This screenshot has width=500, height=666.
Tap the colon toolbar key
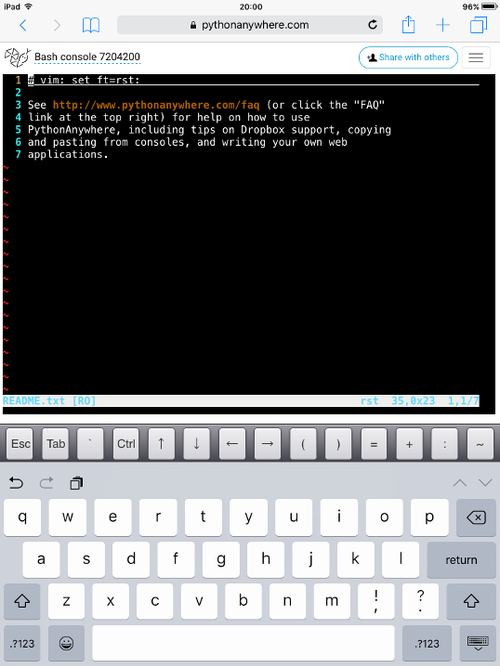coord(444,444)
